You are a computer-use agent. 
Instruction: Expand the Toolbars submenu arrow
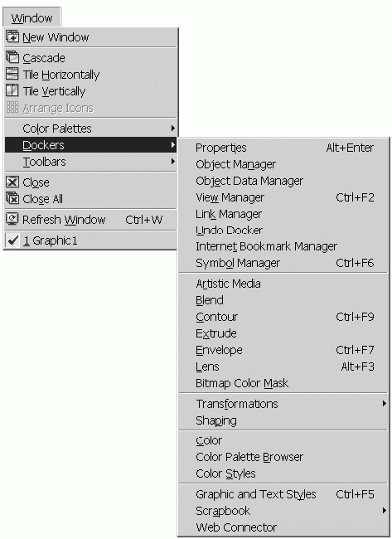coord(173,161)
